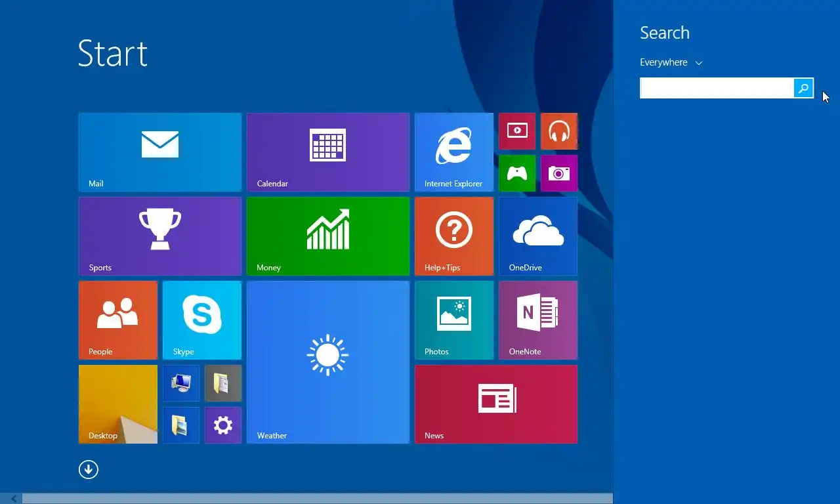The image size is (840, 504).
Task: Open the People tile
Action: [118, 320]
